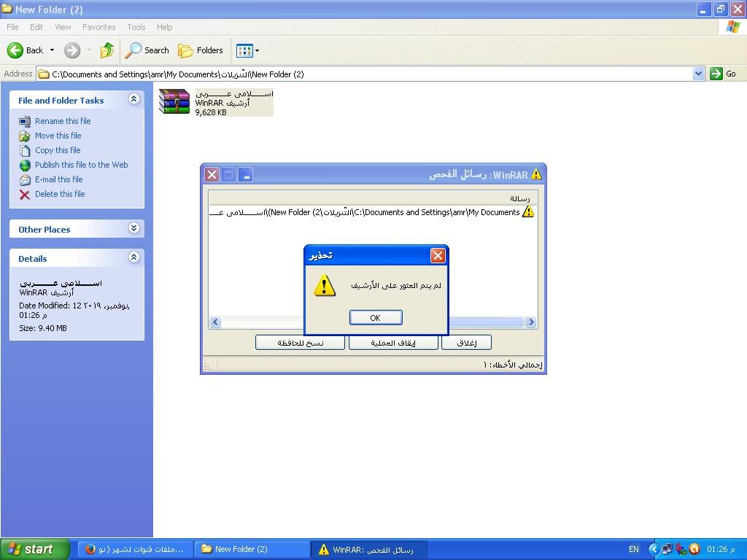Expand the Address bar dropdown arrow
This screenshot has height=560, width=747.
[698, 74]
